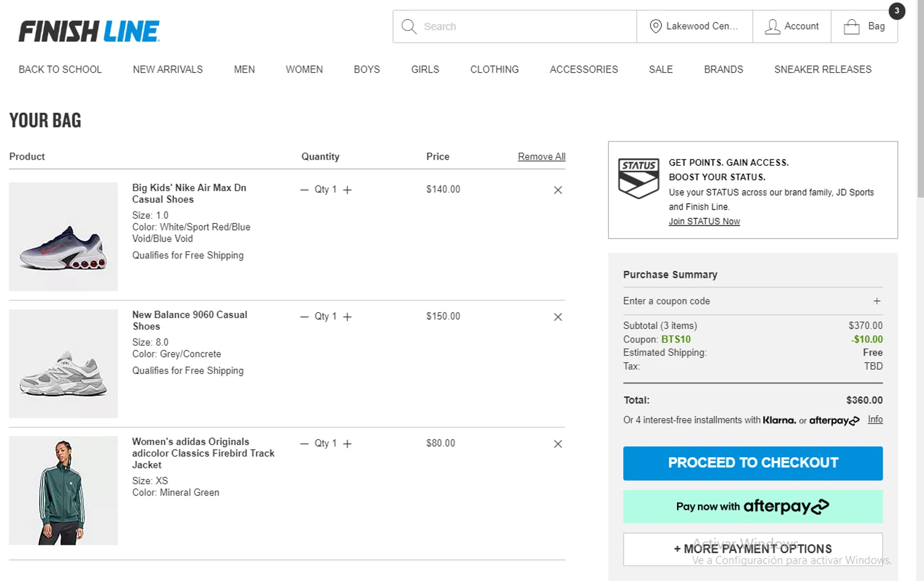924x581 pixels.
Task: Increase quantity of adidas Firebird Track Jacket
Action: pyautogui.click(x=347, y=444)
